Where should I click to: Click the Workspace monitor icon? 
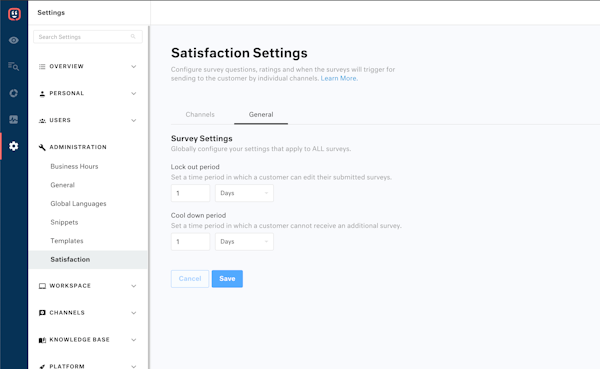[42, 286]
